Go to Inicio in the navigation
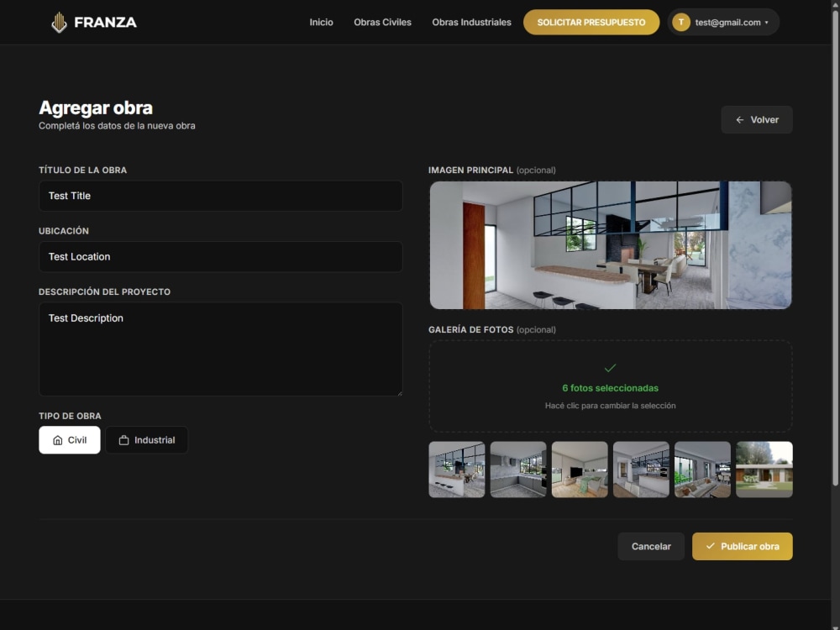840x630 pixels. (x=322, y=22)
